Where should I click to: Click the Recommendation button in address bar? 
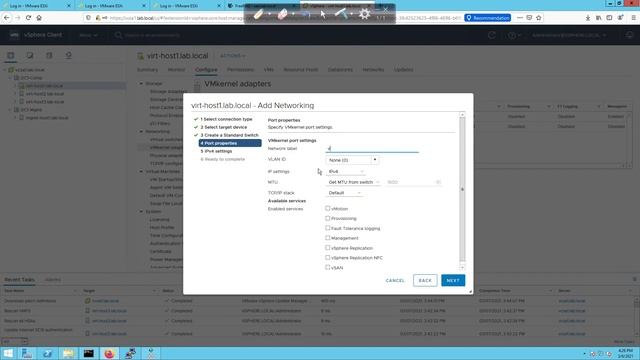click(x=488, y=18)
